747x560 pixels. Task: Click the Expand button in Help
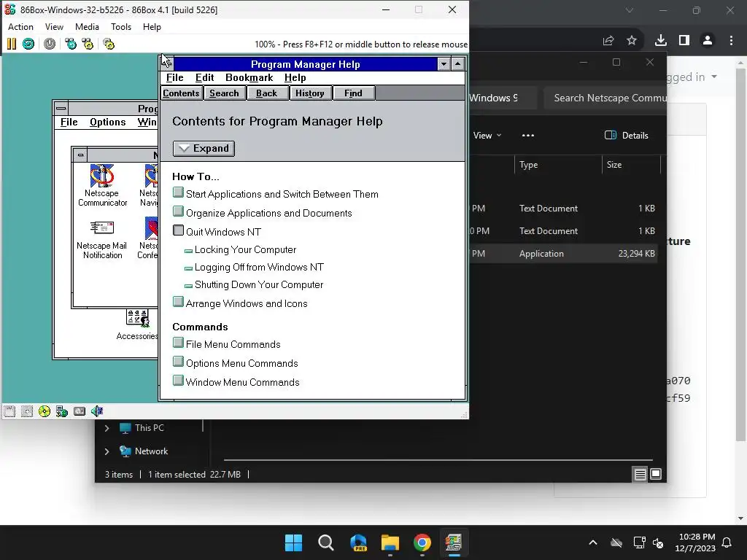pos(204,148)
